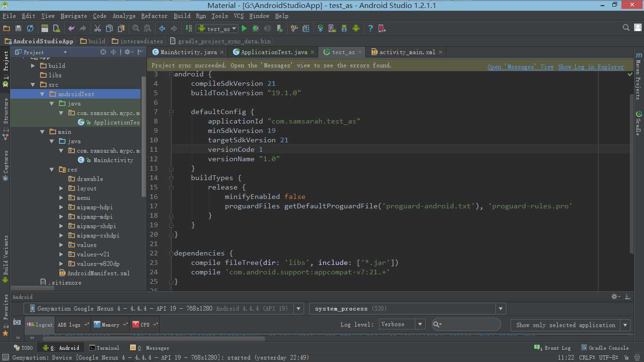The width and height of the screenshot is (644, 362).
Task: Click Scroll from Source in Project panel
Action: pos(103,52)
